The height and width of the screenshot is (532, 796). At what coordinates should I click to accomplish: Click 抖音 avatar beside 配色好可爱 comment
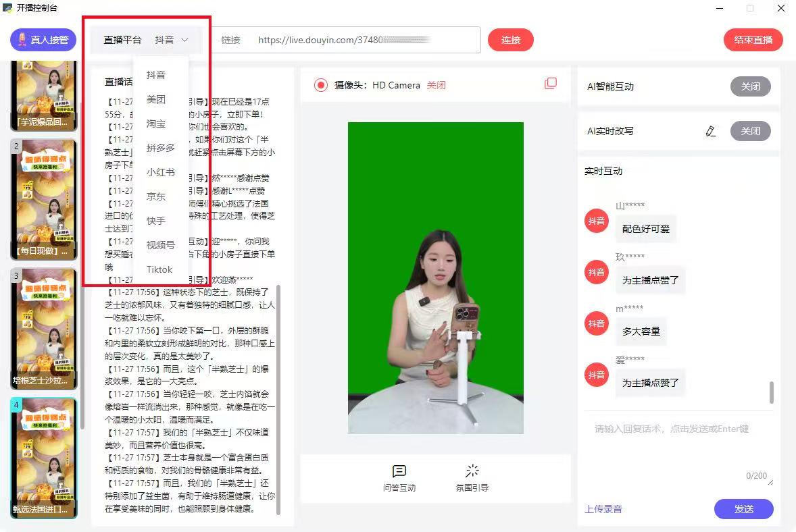pyautogui.click(x=597, y=221)
